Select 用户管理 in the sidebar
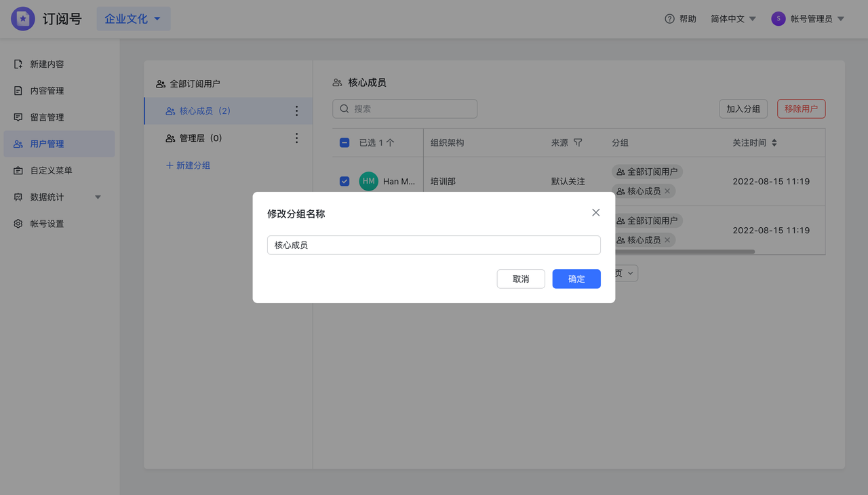868x495 pixels. [58, 144]
